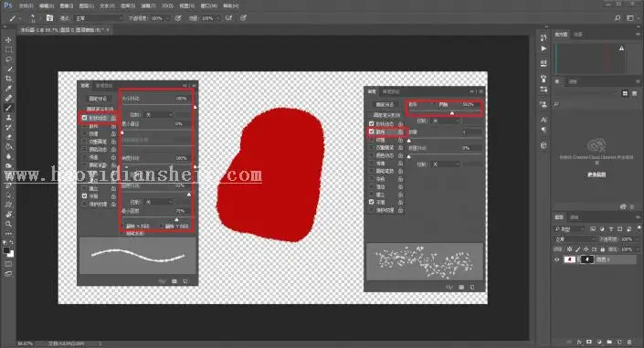Screen dimensions: 644x348
Task: Select the Eraser tool
Action: pos(8,137)
